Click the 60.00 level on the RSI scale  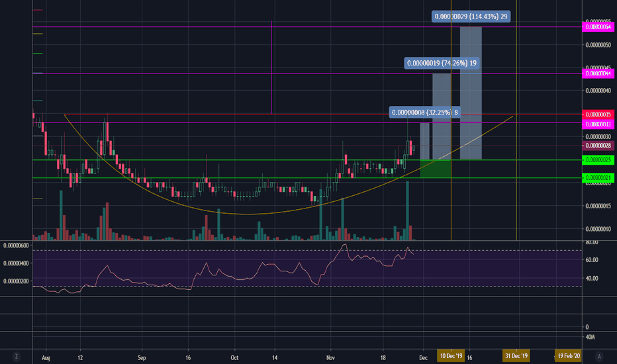tap(592, 259)
